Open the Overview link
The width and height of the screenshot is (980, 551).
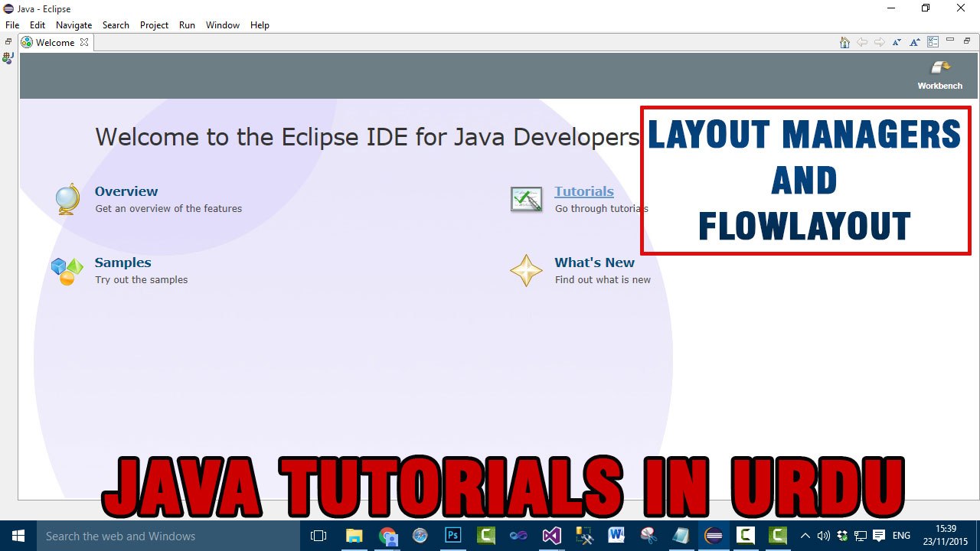coord(126,191)
